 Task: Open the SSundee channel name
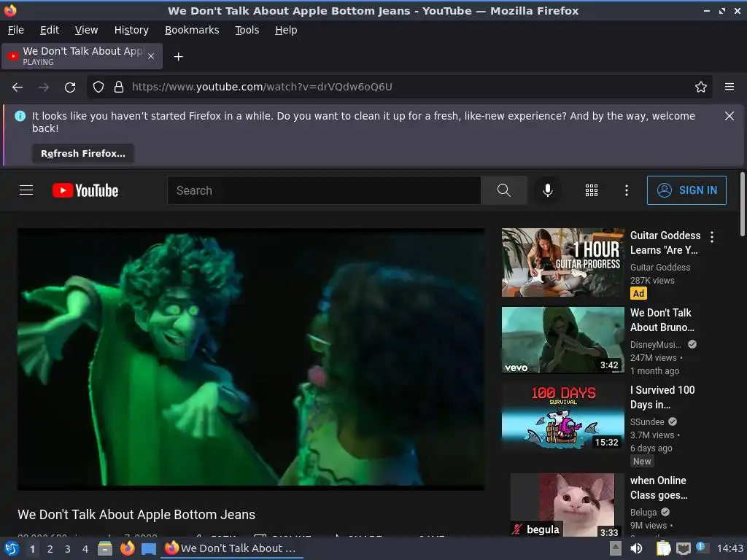pos(647,422)
